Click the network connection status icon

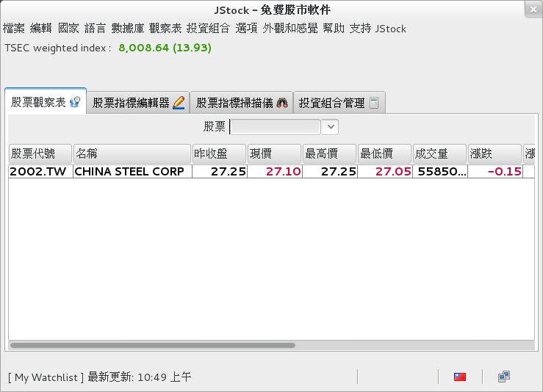click(x=504, y=377)
